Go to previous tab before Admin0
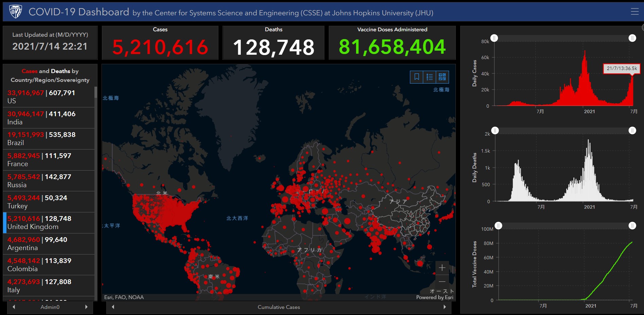Viewport: 644px width, 315px height. coord(14,307)
